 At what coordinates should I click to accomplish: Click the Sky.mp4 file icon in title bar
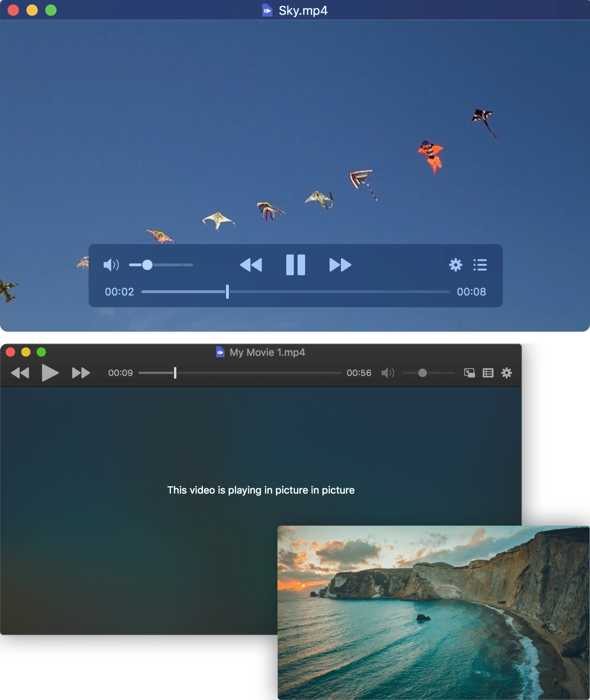267,10
